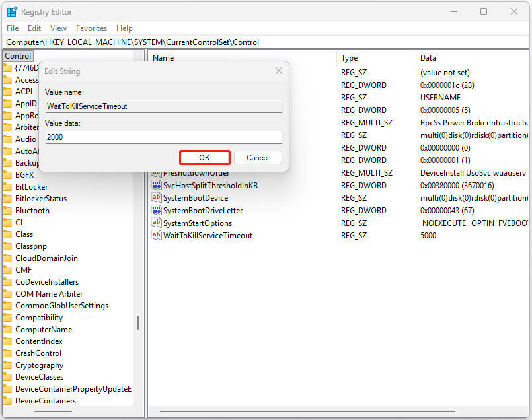This screenshot has height=420, width=532.
Task: Click the USERNAME data cell
Action: [x=440, y=98]
